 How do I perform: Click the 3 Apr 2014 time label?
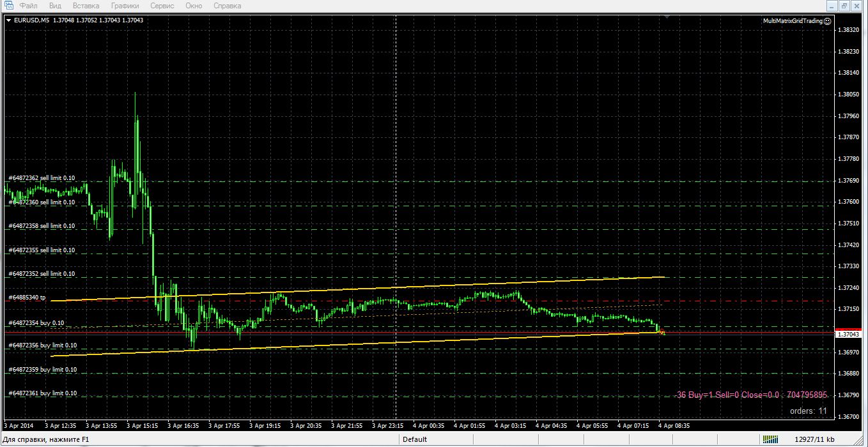tap(19, 425)
